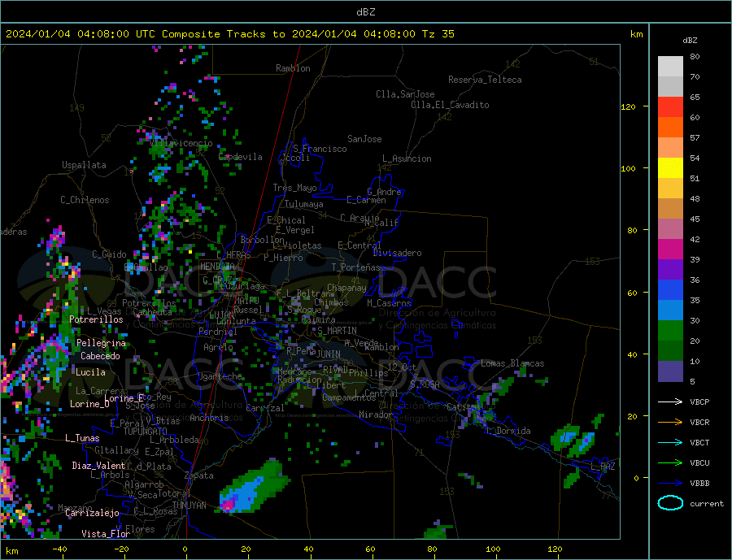Click the 'L_PAZ' label near the east edge
Viewport: 732px width, 560px height.
coord(603,467)
